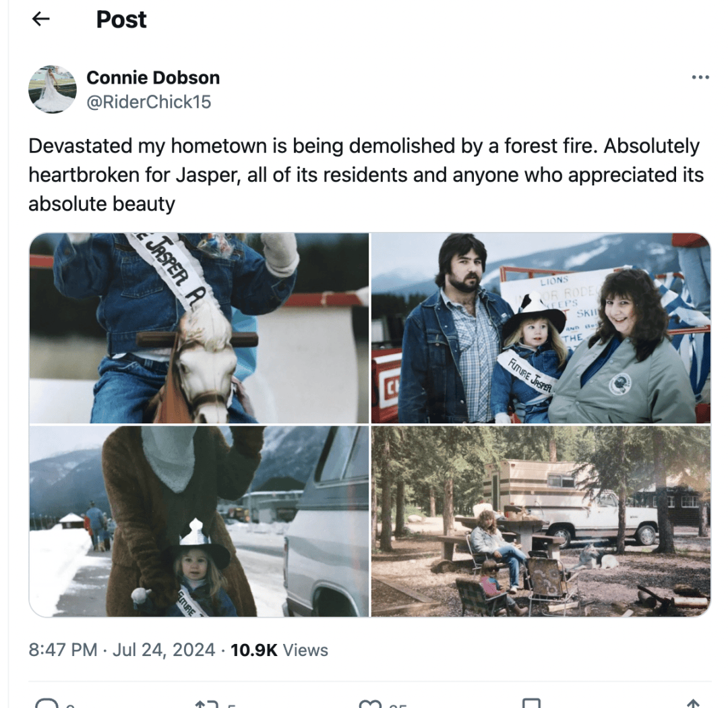
Task: Click the 10.9K Views count
Action: pos(279,649)
